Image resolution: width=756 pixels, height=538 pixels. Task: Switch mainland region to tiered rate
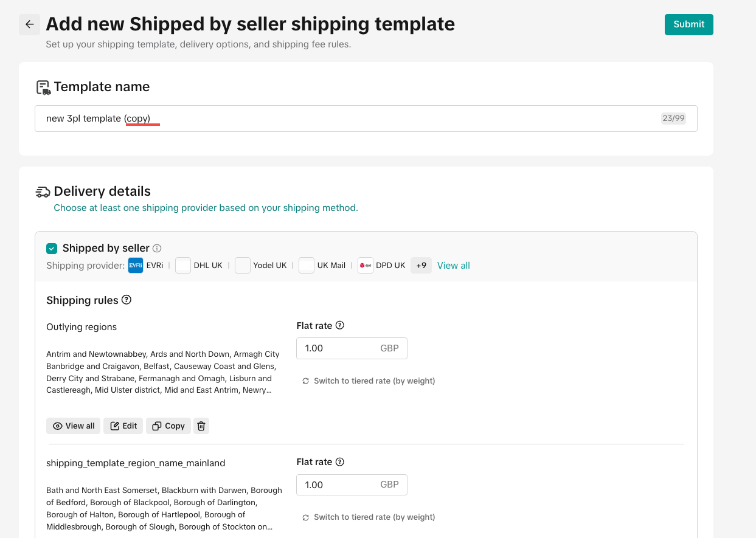(x=369, y=517)
